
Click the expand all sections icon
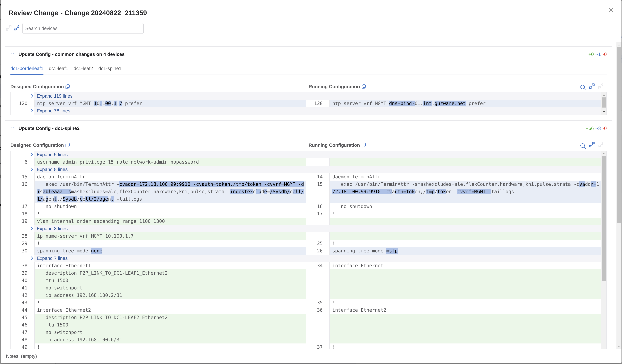coord(9,28)
